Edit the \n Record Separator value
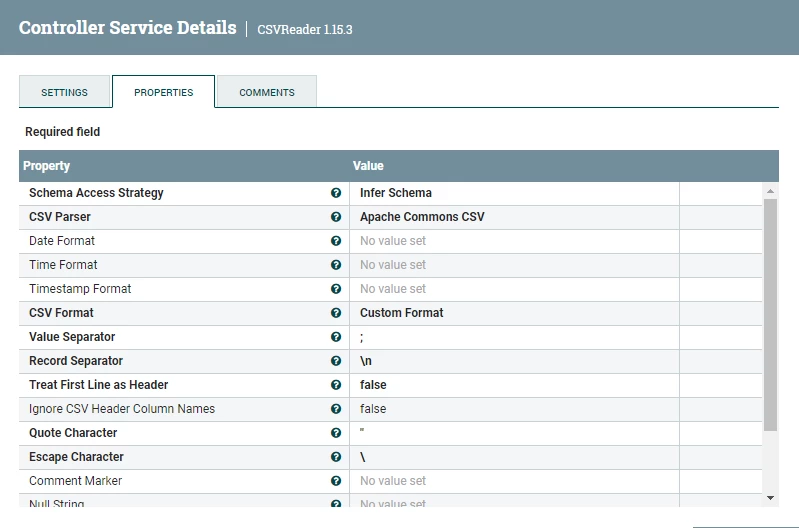The height and width of the screenshot is (528, 799). 514,361
